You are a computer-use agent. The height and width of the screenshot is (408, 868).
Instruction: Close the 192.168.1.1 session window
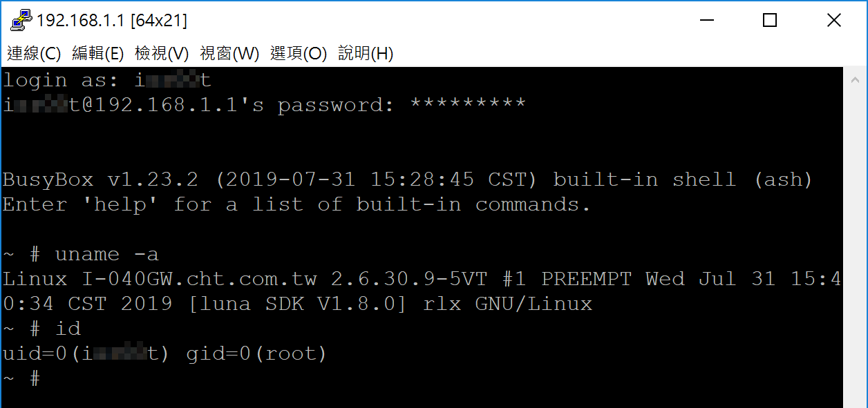pyautogui.click(x=834, y=21)
